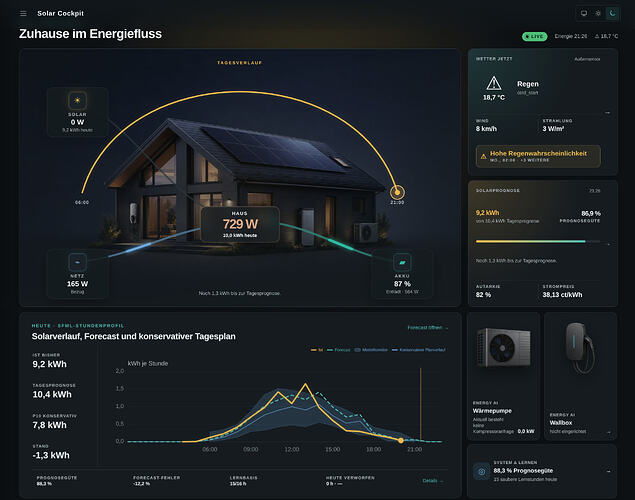
Task: Switch to the light theme sun icon
Action: click(x=598, y=13)
